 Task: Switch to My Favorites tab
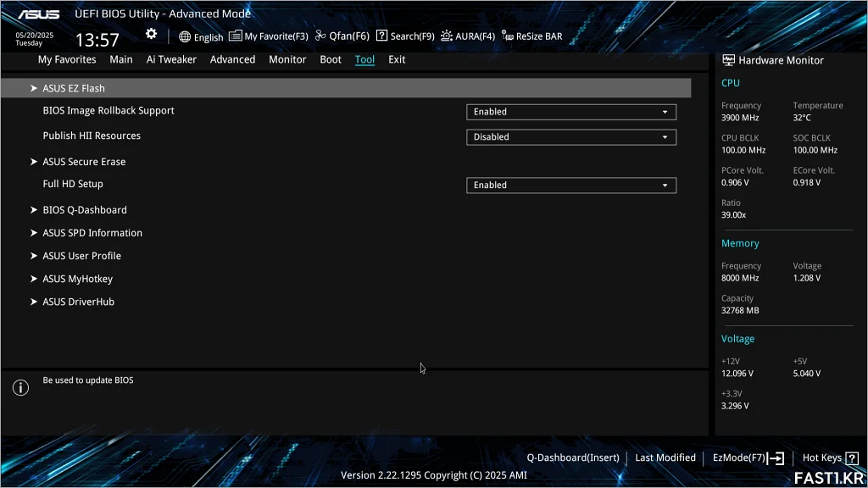click(67, 59)
